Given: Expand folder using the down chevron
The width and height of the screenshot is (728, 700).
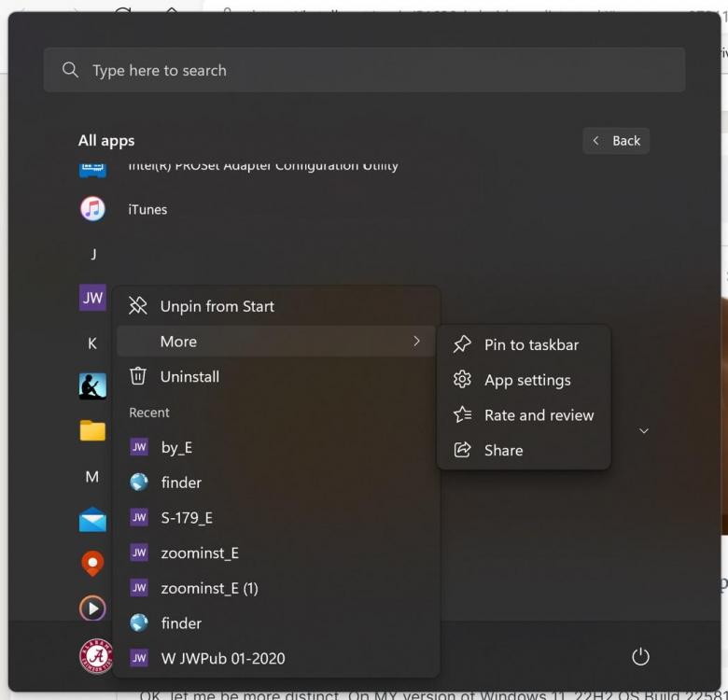Looking at the screenshot, I should [644, 431].
